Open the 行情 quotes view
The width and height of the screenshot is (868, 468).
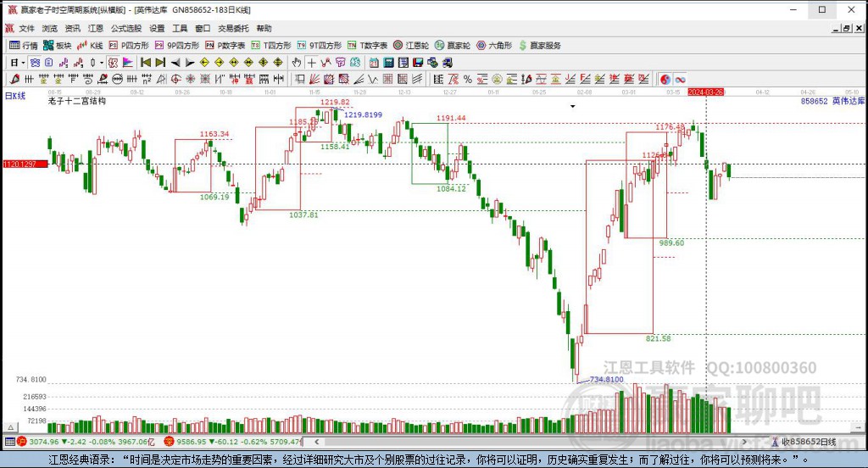[x=24, y=46]
